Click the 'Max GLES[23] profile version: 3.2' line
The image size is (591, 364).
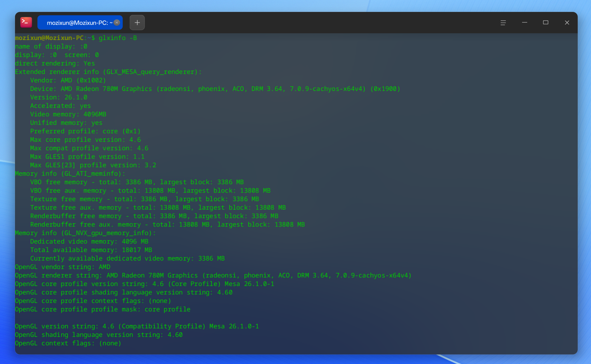coord(93,165)
